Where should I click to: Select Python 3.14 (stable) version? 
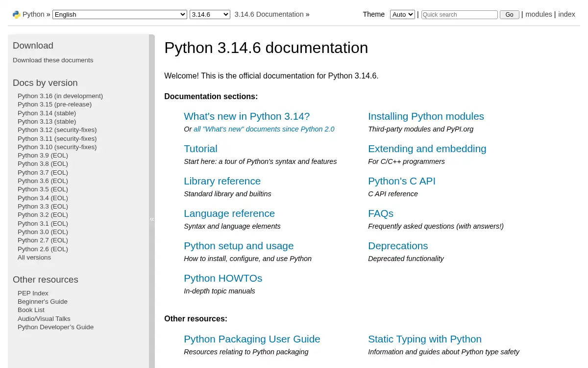point(47,113)
